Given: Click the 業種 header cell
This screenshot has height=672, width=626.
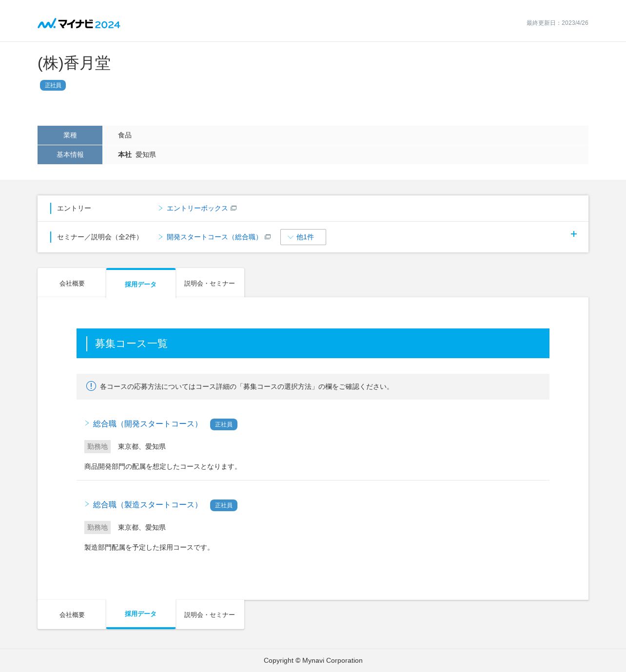Looking at the screenshot, I should pos(70,135).
